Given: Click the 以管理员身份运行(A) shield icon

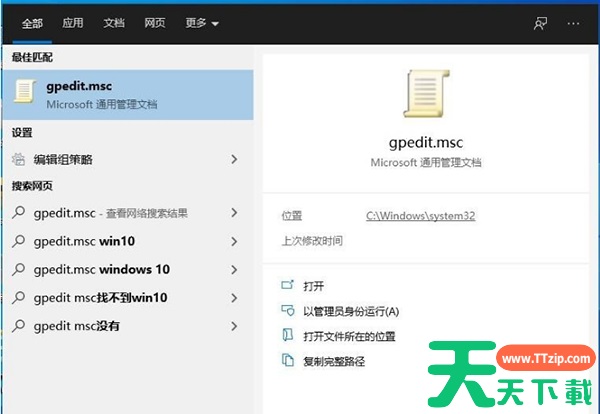Looking at the screenshot, I should (x=288, y=310).
